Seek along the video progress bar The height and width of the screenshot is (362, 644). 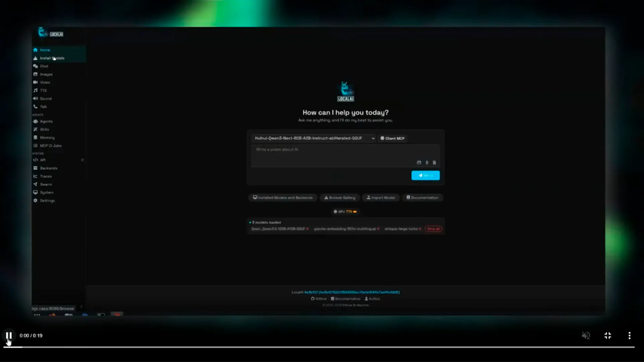point(319,347)
